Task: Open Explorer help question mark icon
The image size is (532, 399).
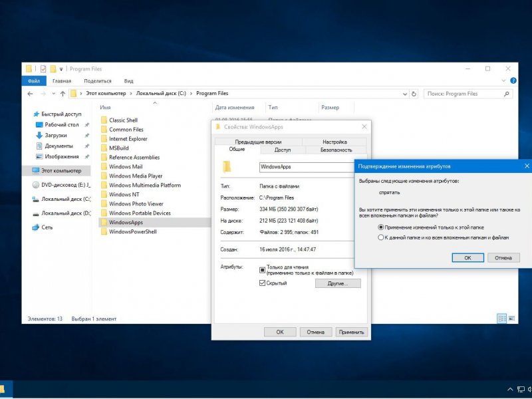Action: pos(513,80)
